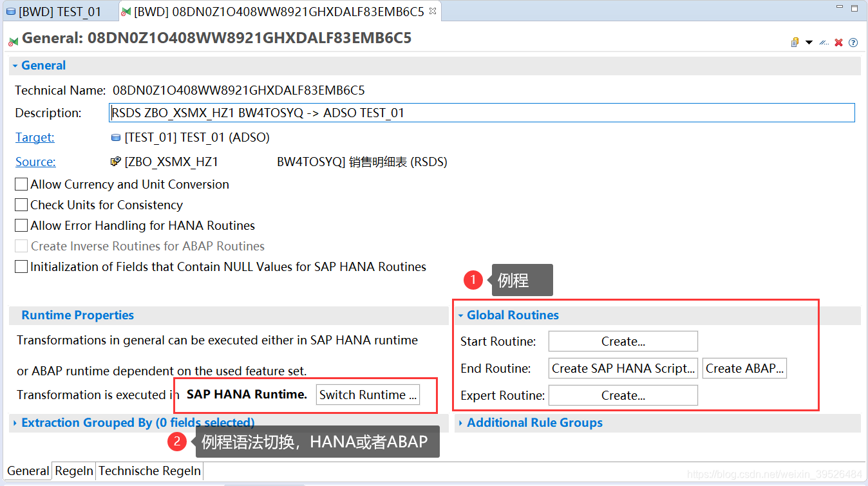Toggle Create Inverse Routines for ABAP Routines
Screen dimensions: 868x486
(21, 247)
